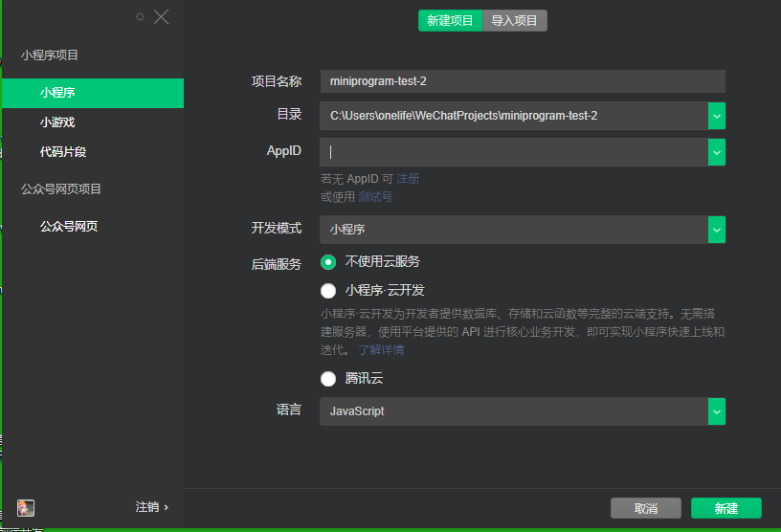The image size is (781, 532).
Task: Click the 新建 button
Action: click(x=726, y=508)
